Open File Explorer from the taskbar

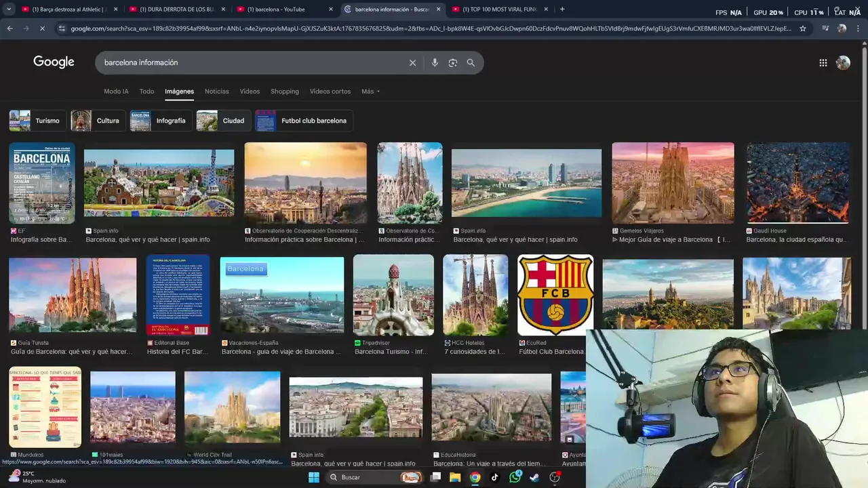point(455,477)
